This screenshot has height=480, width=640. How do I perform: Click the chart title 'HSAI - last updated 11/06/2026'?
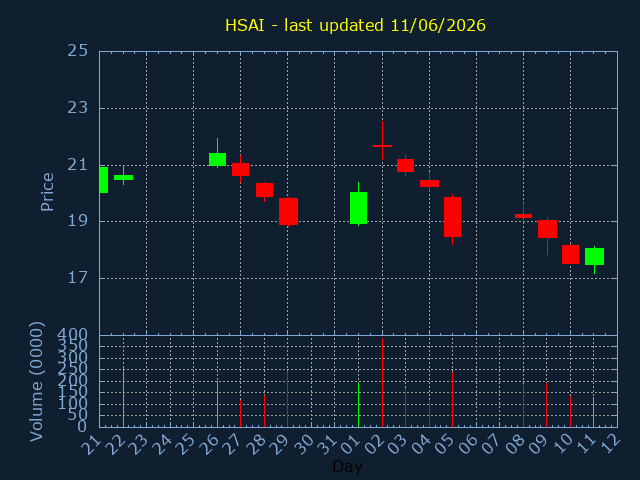click(355, 25)
